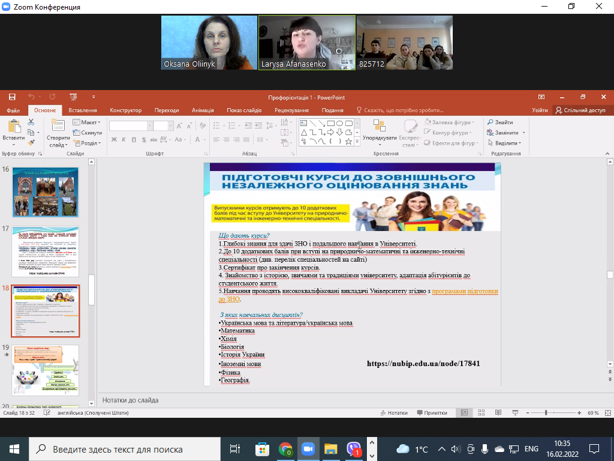Viewport: 614px width, 461px height.
Task: Click the Спільний доступ (Share) button
Action: (x=580, y=110)
